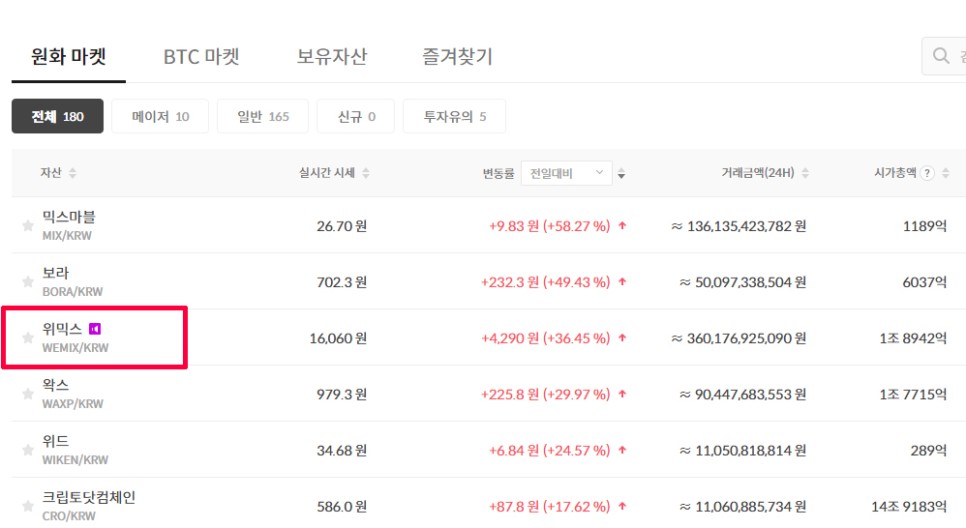Screen dimensions: 966x528
Task: Click the search magnifier icon
Action: (941, 55)
